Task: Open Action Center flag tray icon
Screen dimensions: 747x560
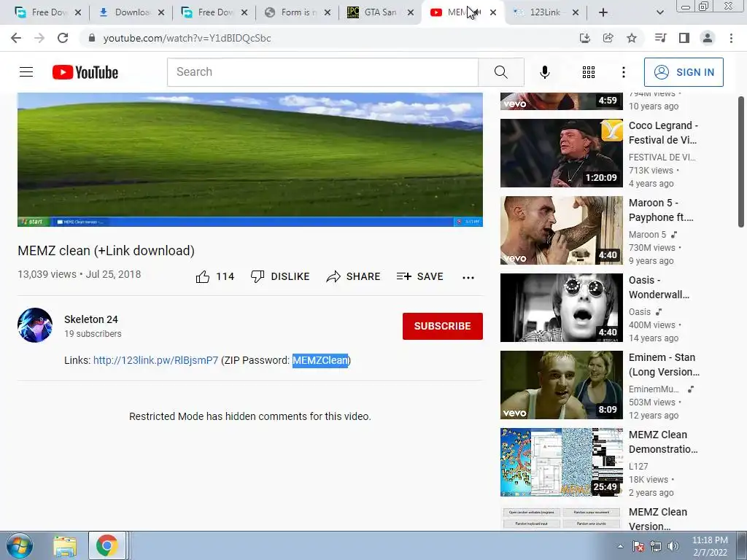Action: click(x=638, y=546)
